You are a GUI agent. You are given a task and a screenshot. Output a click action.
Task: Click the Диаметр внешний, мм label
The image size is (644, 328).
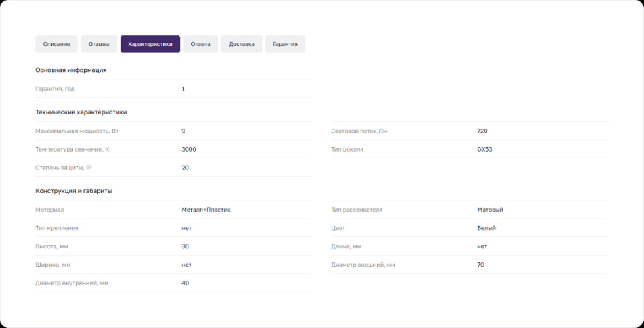tap(363, 265)
